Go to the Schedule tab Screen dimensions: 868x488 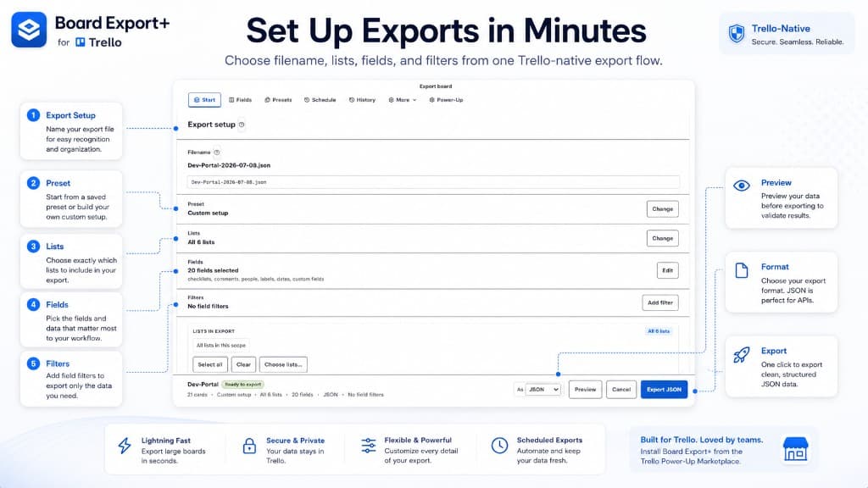[320, 100]
